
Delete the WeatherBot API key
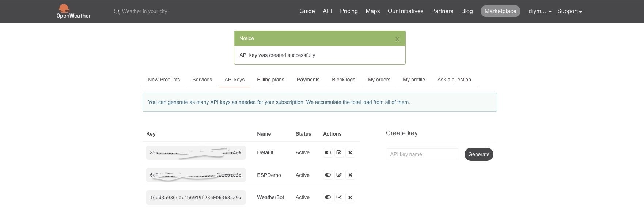point(350,197)
